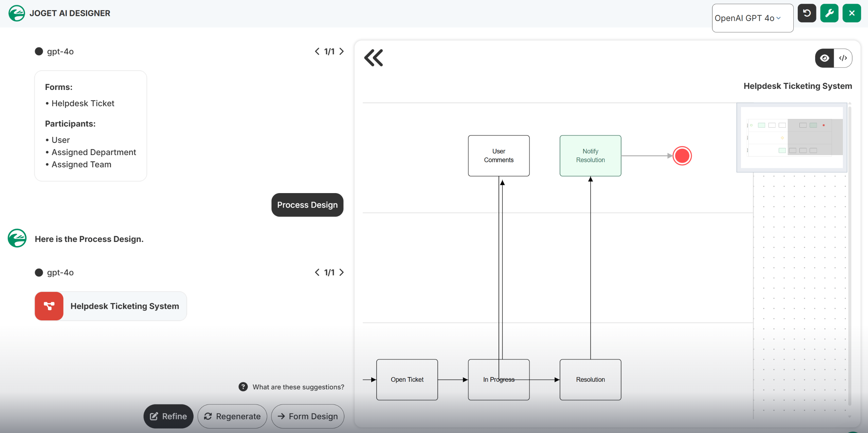Collapse panel with double-chevron icon

[373, 58]
